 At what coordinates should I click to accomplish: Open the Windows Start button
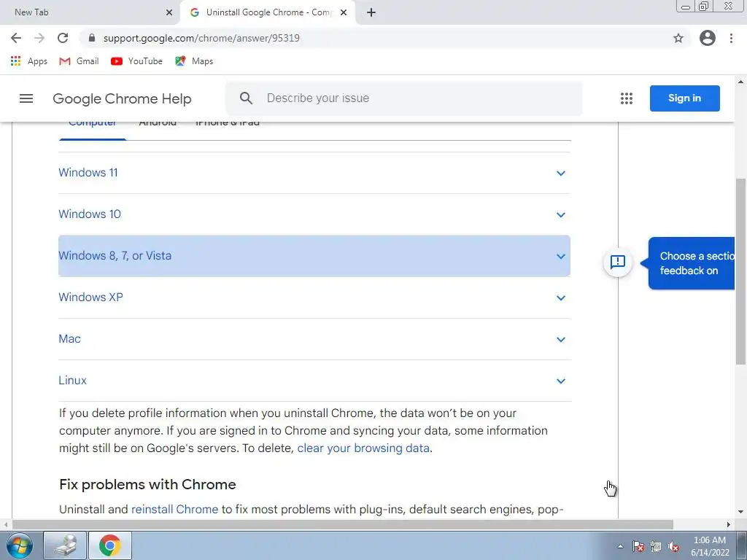coord(20,545)
